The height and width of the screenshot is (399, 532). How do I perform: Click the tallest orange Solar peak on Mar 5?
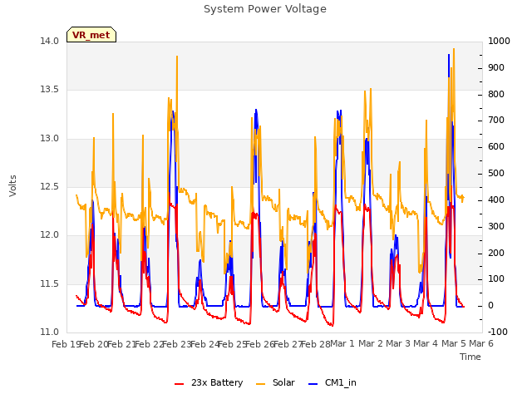click(454, 50)
